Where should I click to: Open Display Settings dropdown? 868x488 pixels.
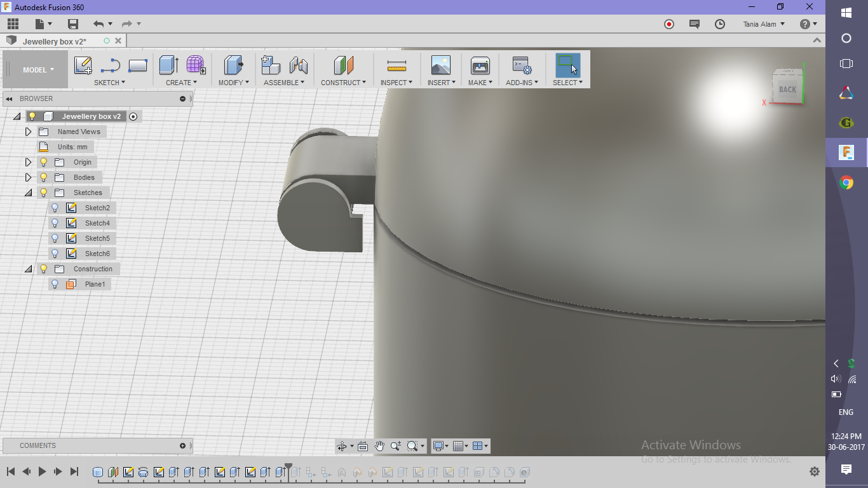[440, 446]
